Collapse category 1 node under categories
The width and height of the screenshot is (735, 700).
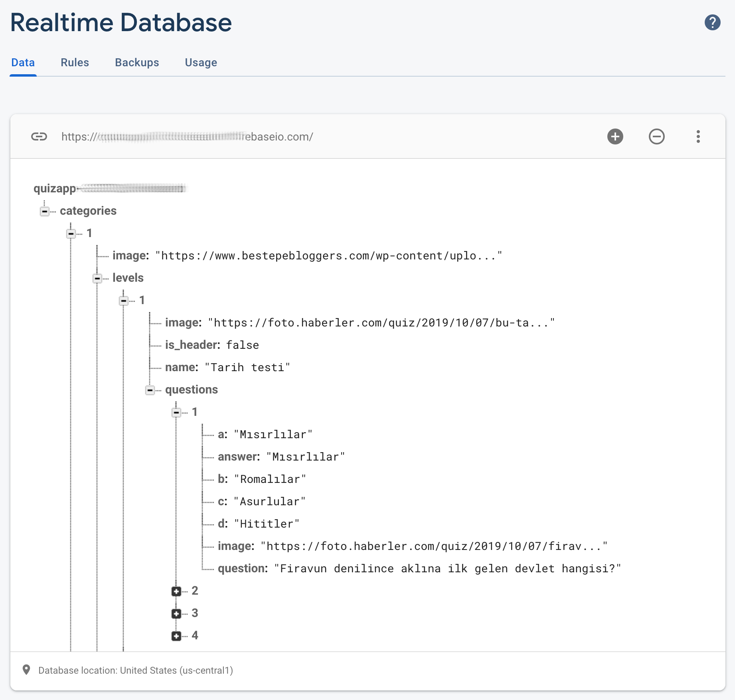coord(71,233)
